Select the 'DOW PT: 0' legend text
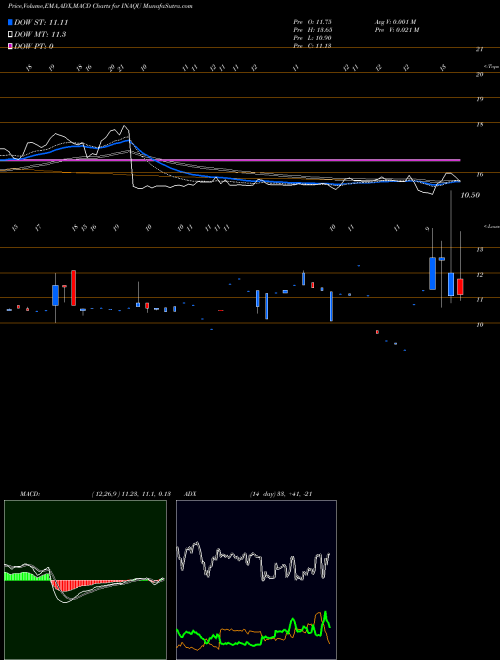500x660 pixels. point(34,46)
